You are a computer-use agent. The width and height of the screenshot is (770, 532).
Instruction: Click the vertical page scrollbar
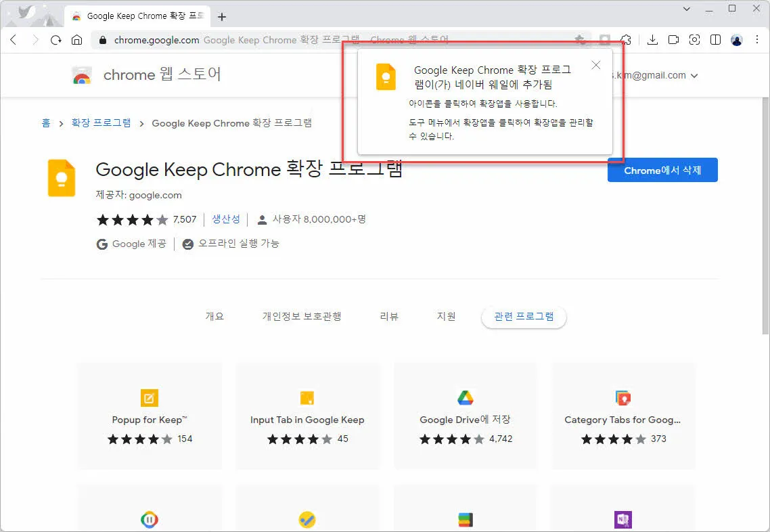click(765, 216)
